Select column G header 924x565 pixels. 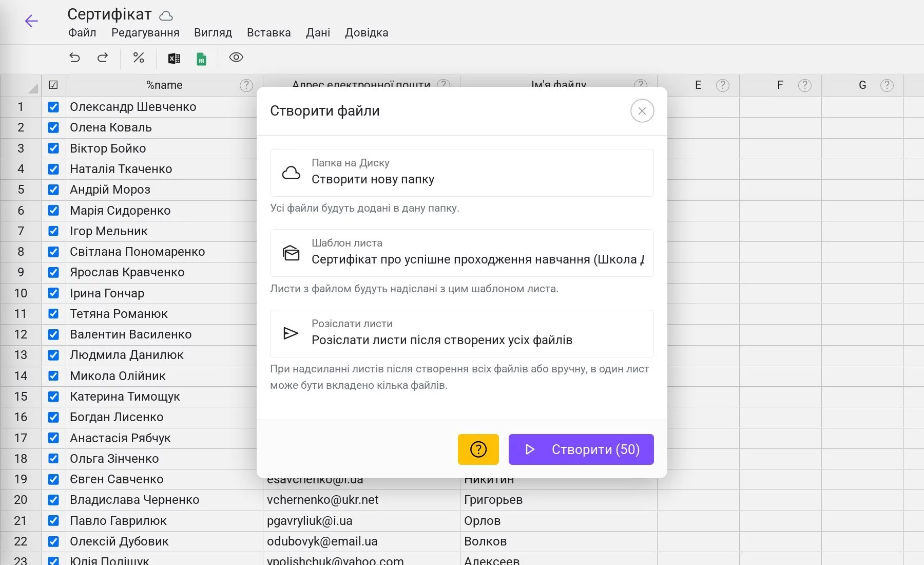click(x=862, y=85)
